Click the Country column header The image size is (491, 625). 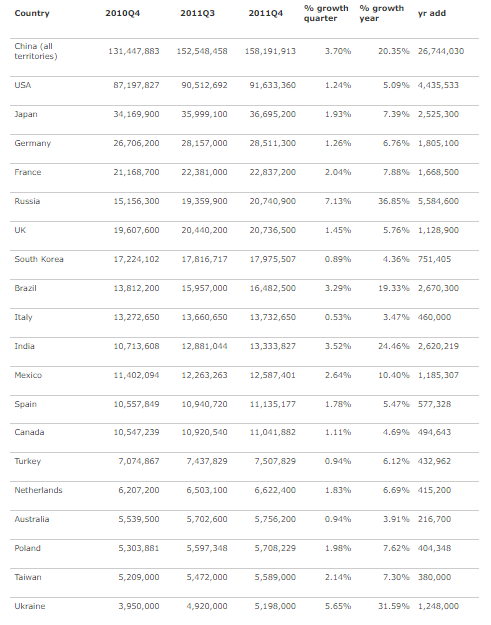tap(32, 13)
